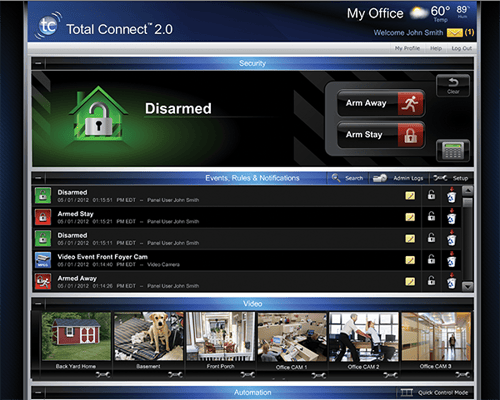Open wrench settings for Basement camera
Screen dimensions: 500x400
click(175, 375)
